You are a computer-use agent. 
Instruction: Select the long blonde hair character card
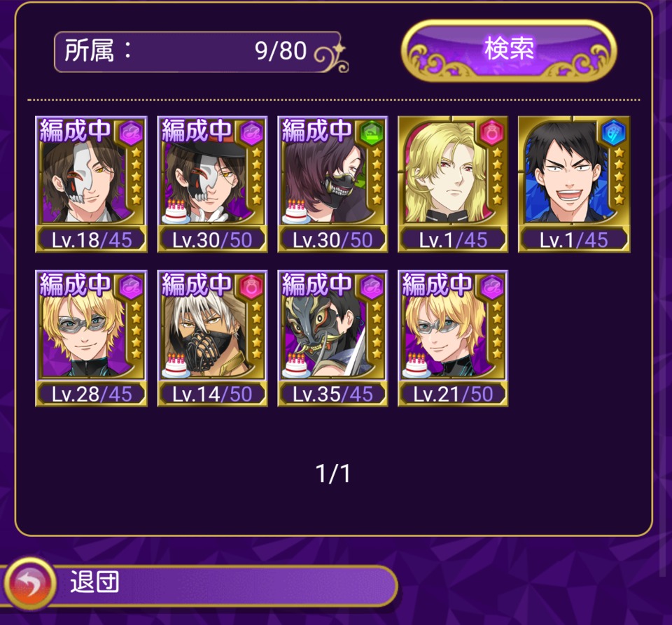(453, 184)
